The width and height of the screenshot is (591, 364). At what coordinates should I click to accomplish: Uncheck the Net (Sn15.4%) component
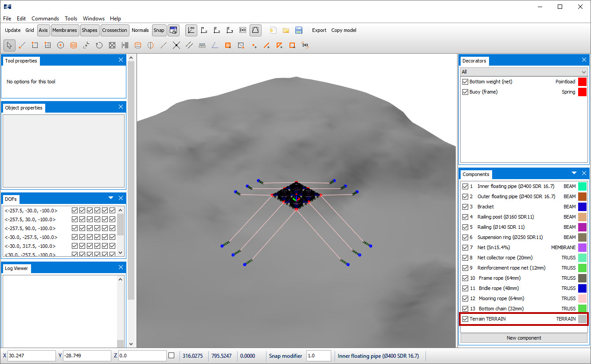pyautogui.click(x=465, y=247)
